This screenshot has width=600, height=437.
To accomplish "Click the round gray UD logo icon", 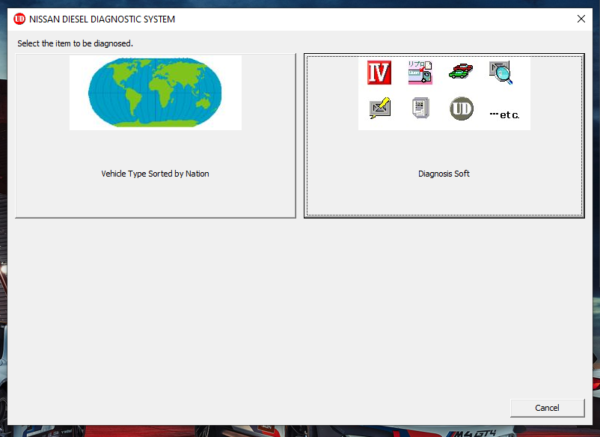I will 461,109.
